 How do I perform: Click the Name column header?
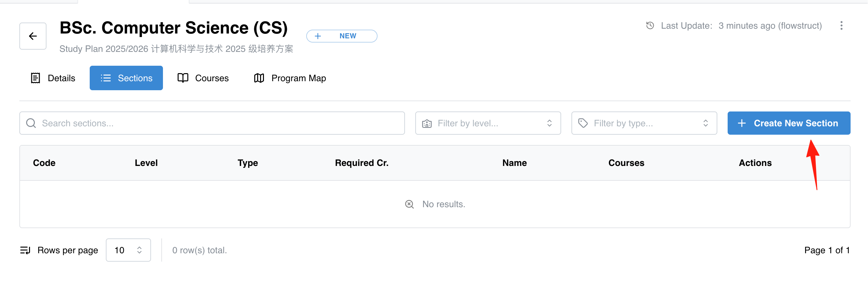[x=515, y=163]
